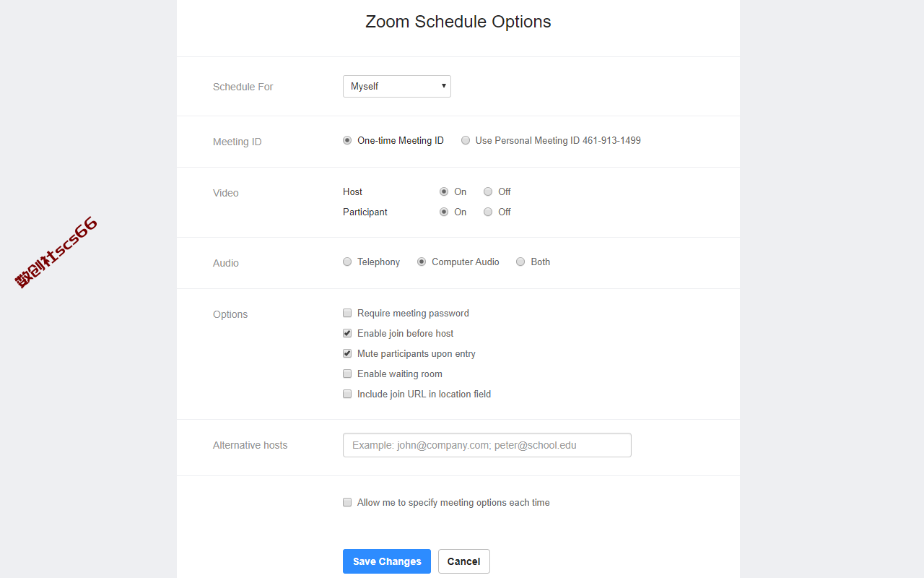Click the 'Audio' section label
This screenshot has width=924, height=578.
click(x=226, y=263)
